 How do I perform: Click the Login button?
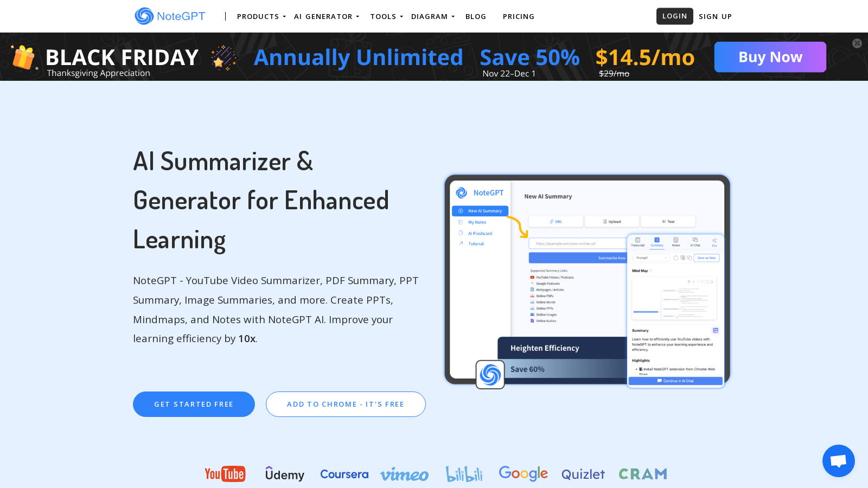tap(675, 16)
